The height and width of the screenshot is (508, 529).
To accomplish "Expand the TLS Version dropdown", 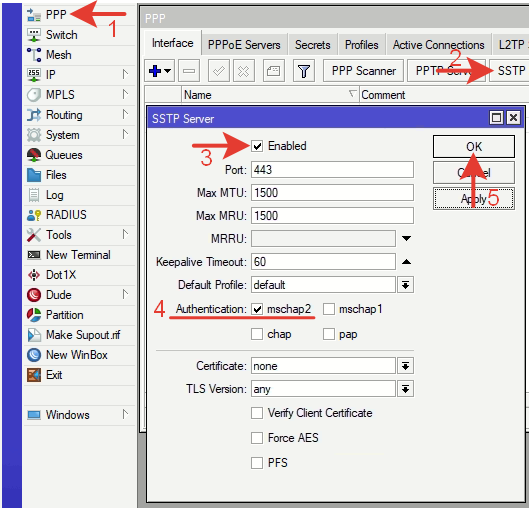I will 406,389.
